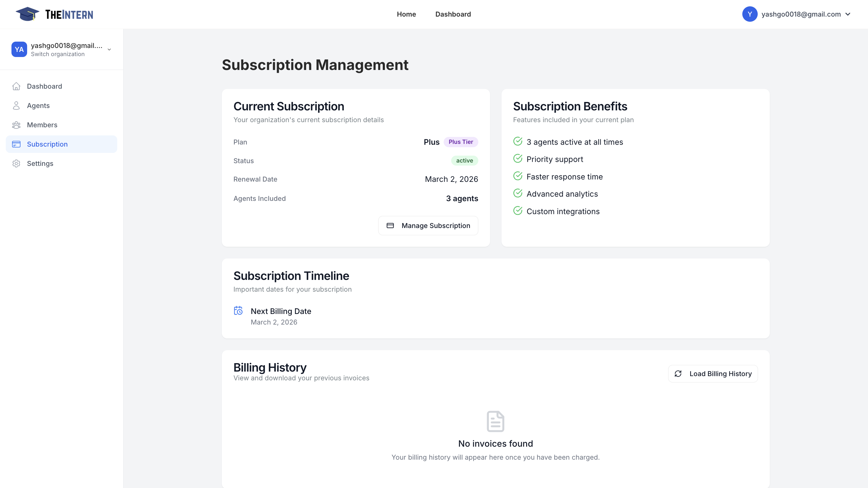Click the Plus Tier badge

pyautogui.click(x=461, y=142)
